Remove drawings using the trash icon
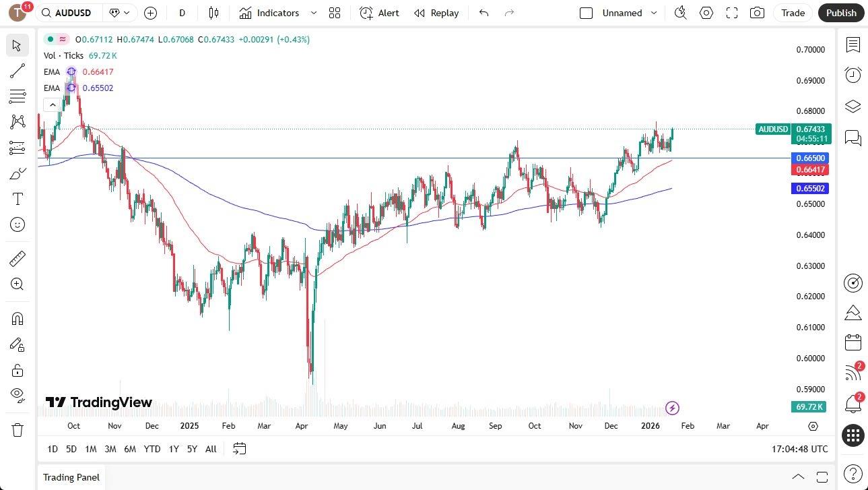 coord(17,429)
